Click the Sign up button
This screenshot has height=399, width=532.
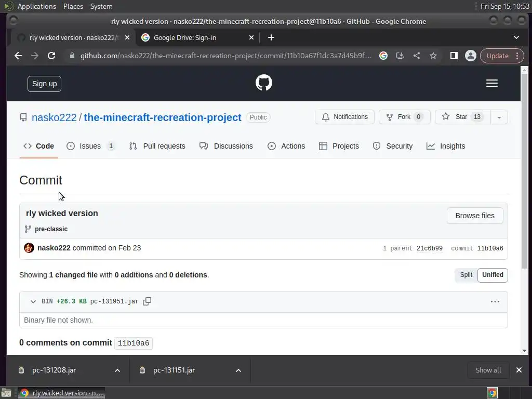[45, 84]
